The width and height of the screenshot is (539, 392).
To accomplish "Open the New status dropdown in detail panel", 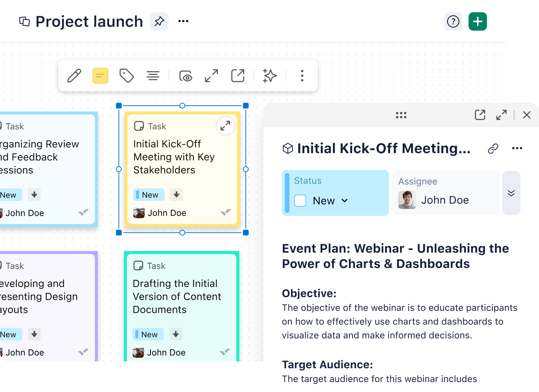I will (331, 201).
